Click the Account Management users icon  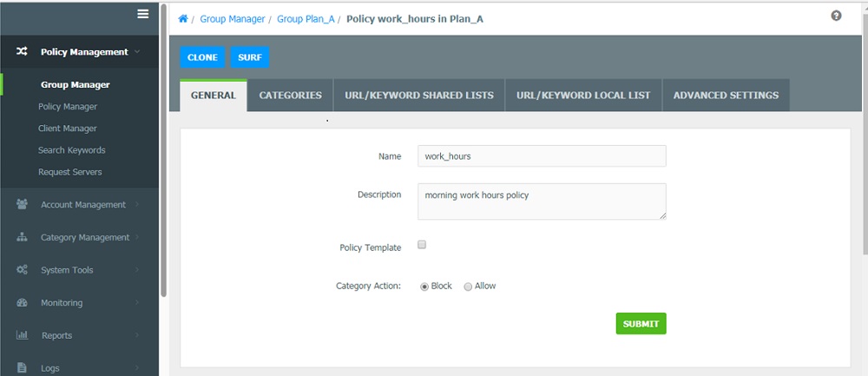(x=22, y=204)
